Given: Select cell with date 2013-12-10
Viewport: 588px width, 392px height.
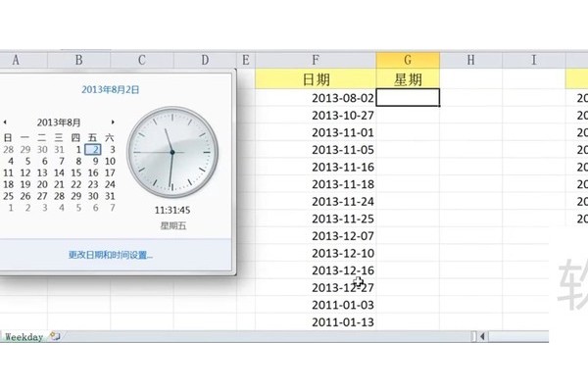Looking at the screenshot, I should click(316, 253).
